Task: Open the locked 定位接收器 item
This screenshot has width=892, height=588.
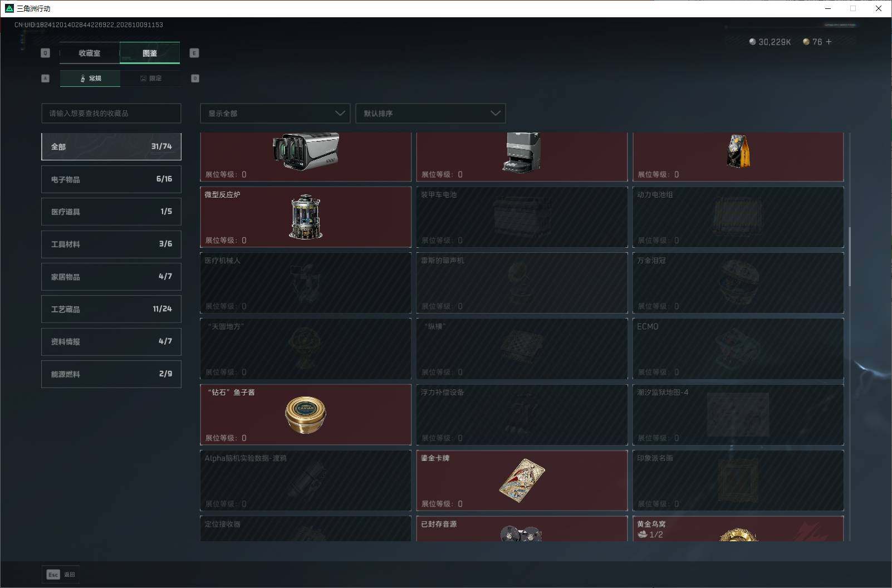Action: (306, 528)
